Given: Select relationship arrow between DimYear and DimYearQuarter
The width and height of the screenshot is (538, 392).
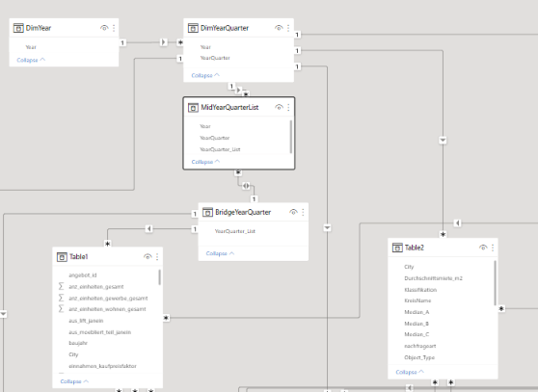Looking at the screenshot, I should click(164, 42).
